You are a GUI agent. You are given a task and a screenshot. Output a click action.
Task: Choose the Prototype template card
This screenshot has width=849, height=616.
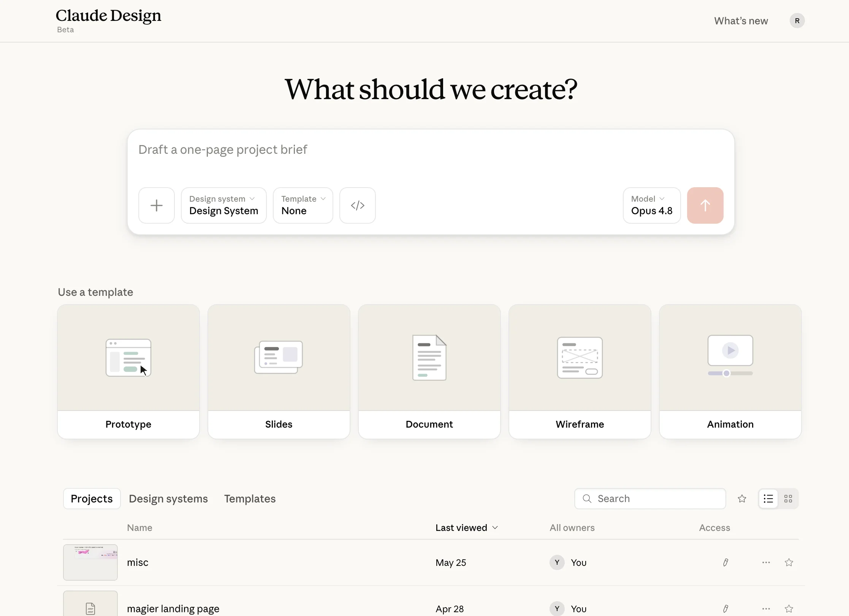[128, 371]
